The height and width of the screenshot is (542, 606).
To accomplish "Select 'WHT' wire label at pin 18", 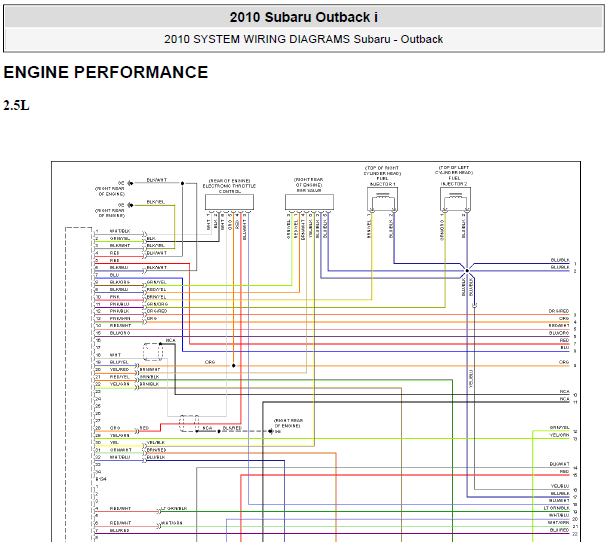I will (115, 355).
